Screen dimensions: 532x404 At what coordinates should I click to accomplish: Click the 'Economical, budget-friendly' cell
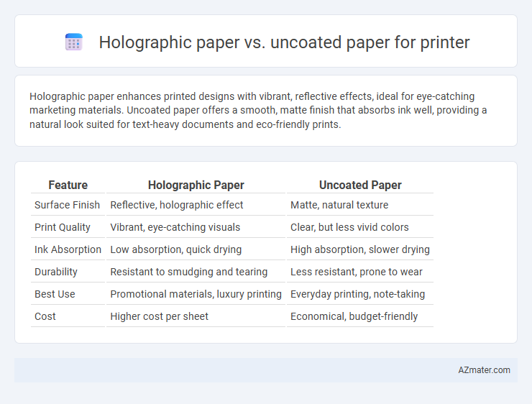[x=360, y=316]
